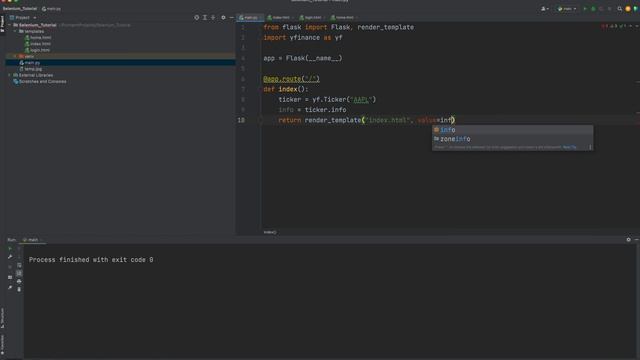Image resolution: width=640 pixels, height=360 pixels.
Task: Choose 'zoneinfo' completion suggestion
Action: (x=512, y=139)
